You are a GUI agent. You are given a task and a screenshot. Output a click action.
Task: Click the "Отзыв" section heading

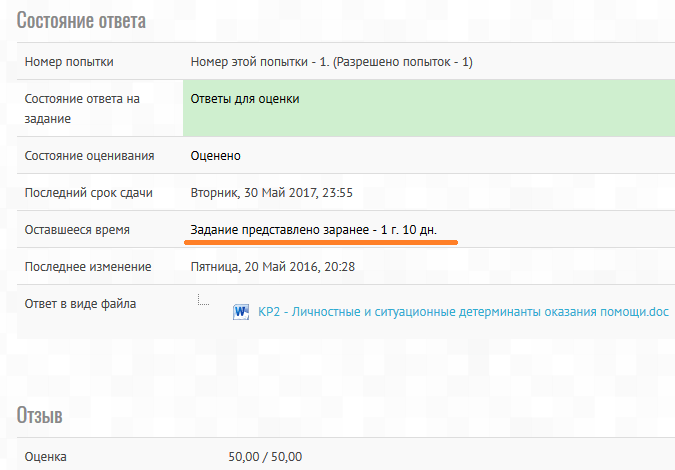point(40,417)
